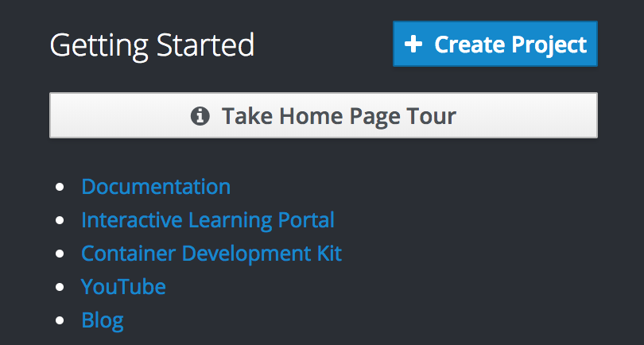Click the bullet beside Blog

tap(60, 321)
